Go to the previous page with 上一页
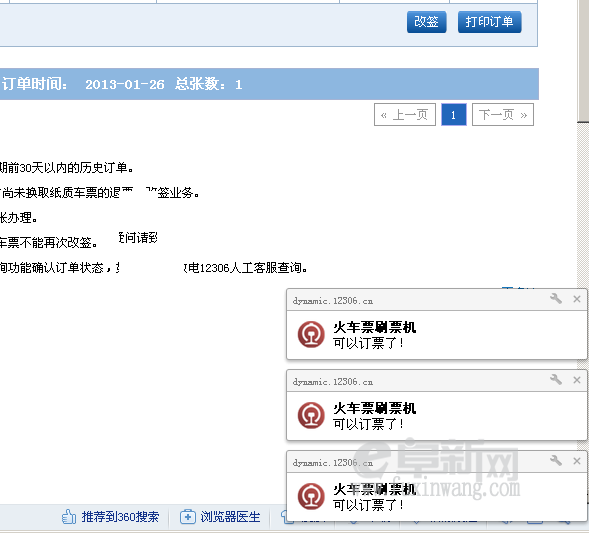 pyautogui.click(x=405, y=115)
